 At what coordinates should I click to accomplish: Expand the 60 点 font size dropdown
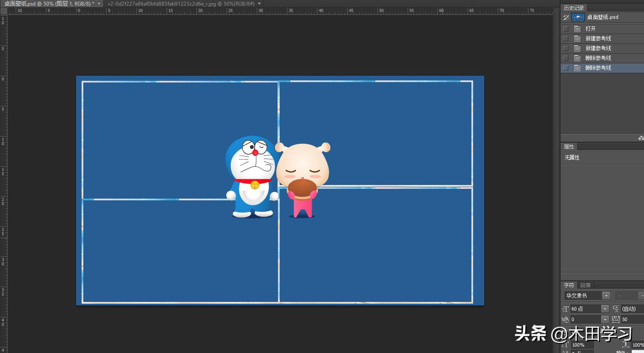pos(605,309)
